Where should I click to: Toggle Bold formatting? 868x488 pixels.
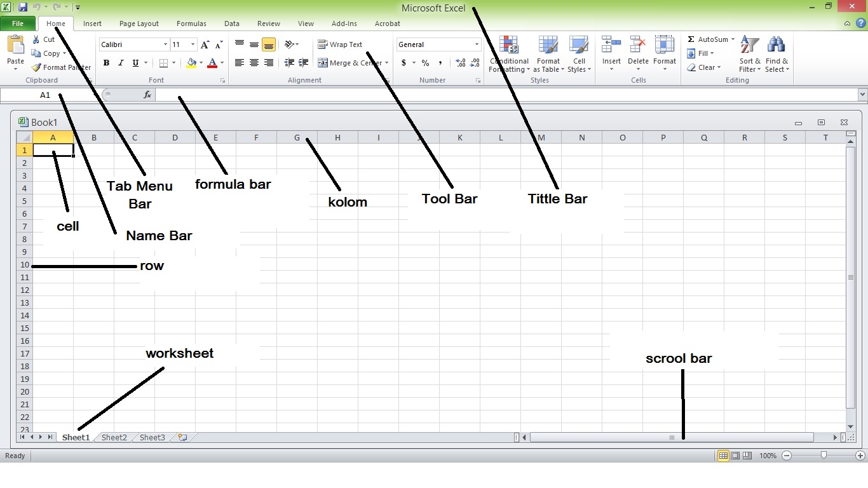[x=106, y=63]
